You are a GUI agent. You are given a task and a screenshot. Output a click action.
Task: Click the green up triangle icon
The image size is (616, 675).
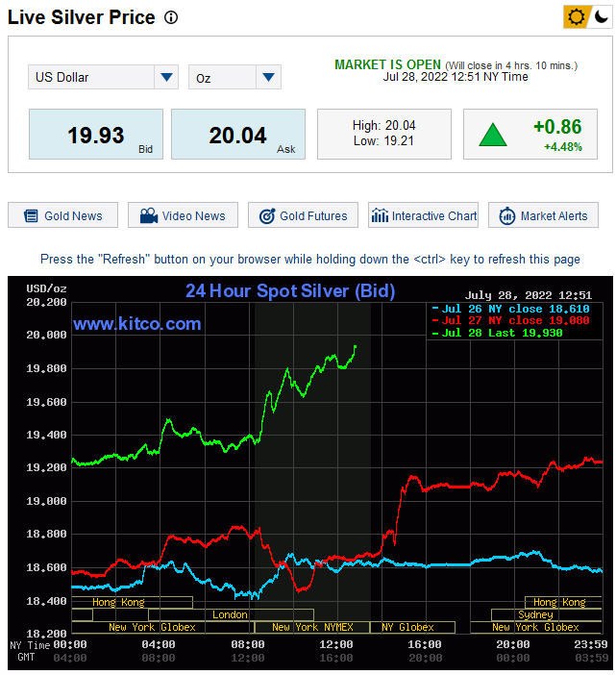pos(493,135)
